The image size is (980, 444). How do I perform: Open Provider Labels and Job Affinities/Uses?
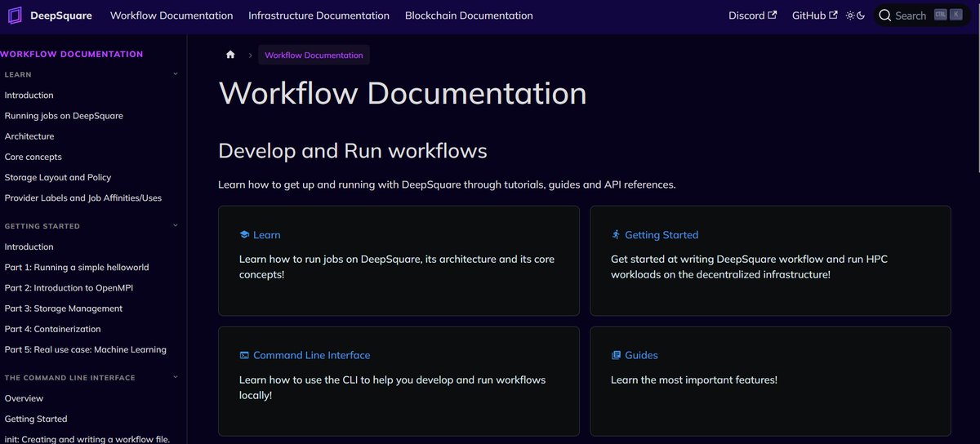[x=83, y=198]
